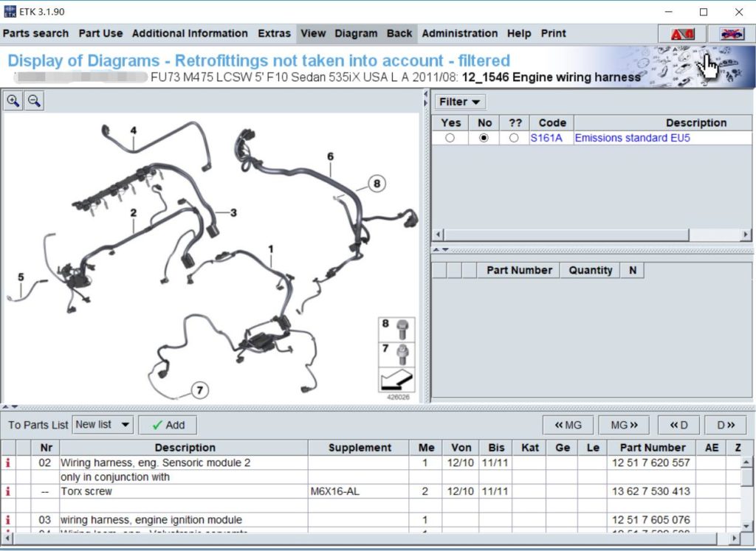The height and width of the screenshot is (551, 756).
Task: Click the font size A/A toolbar icon
Action: point(681,33)
